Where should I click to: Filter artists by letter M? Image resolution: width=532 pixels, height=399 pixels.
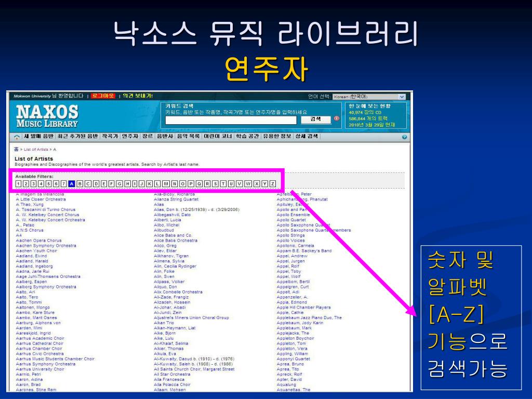pyautogui.click(x=166, y=184)
